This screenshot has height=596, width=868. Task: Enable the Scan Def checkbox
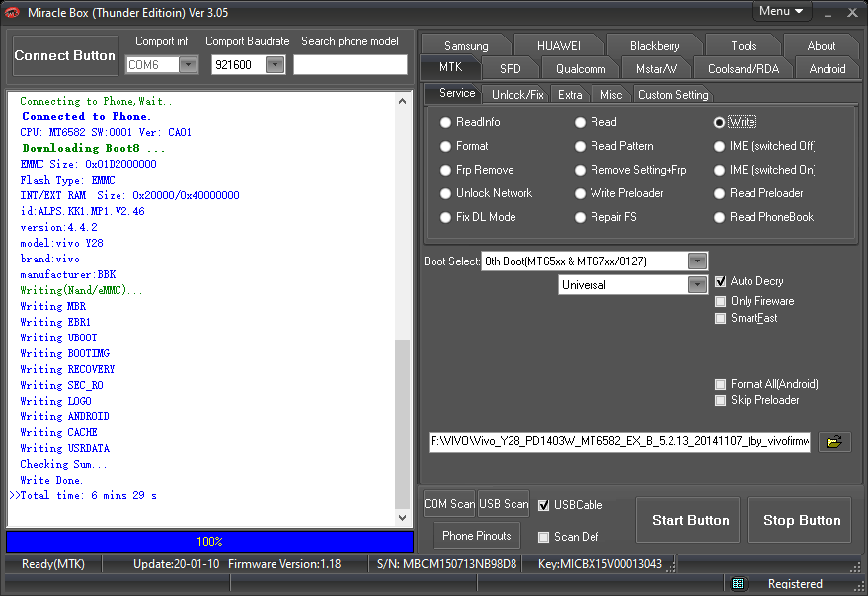(543, 537)
